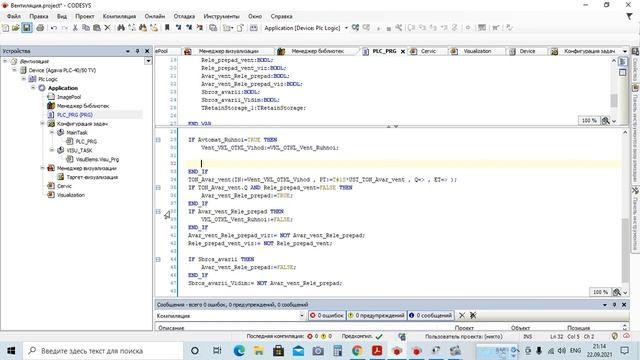Viewport: 640px width, 360px height.
Task: Save the project with the diskette icon
Action: 27,28
